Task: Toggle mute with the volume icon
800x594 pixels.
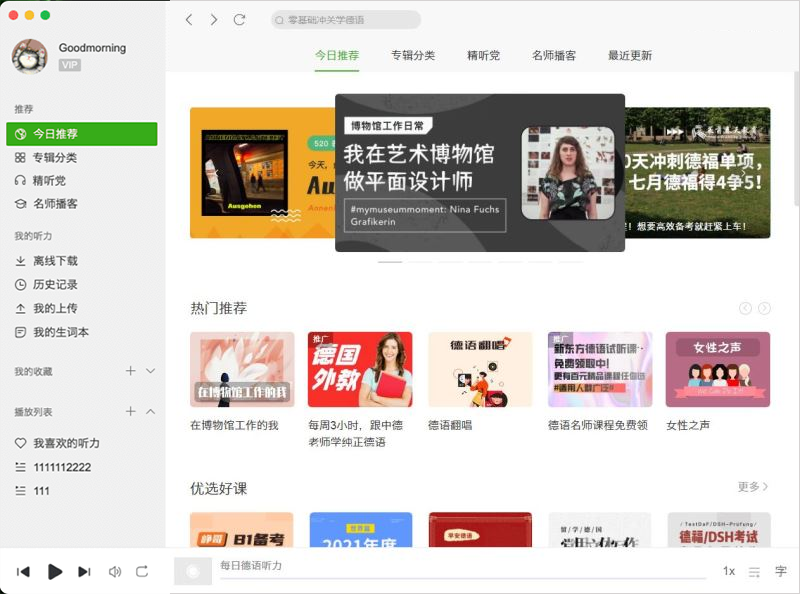Action: [x=114, y=571]
